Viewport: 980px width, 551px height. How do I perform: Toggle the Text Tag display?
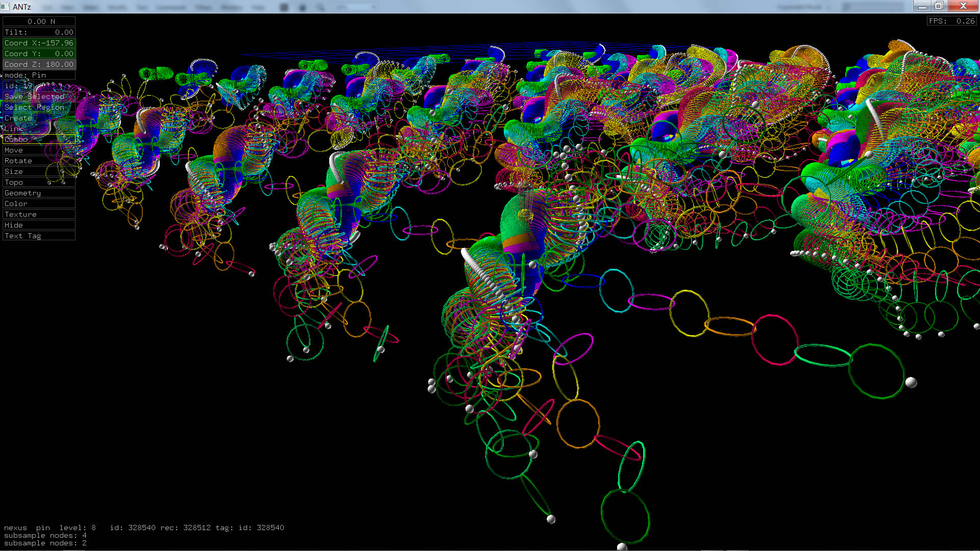[39, 236]
